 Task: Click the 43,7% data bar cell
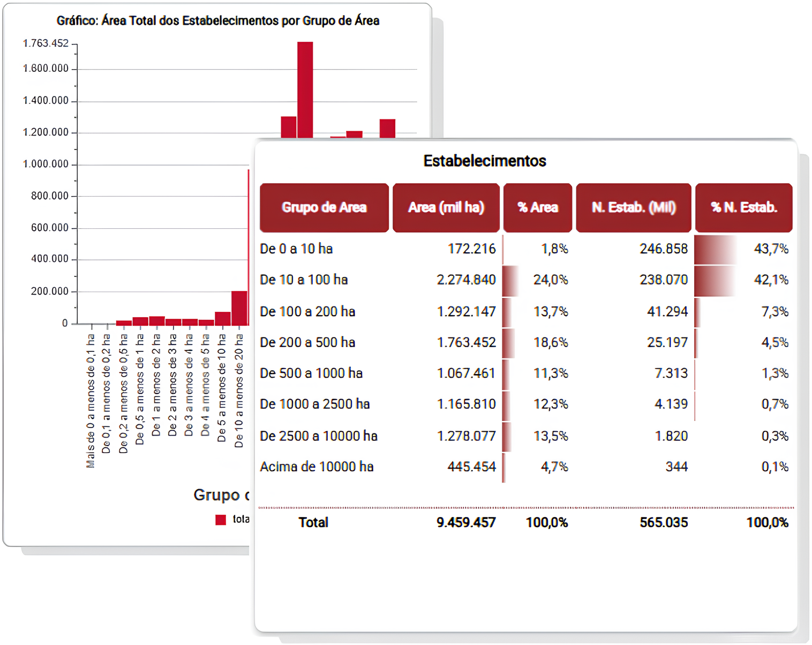click(x=743, y=249)
